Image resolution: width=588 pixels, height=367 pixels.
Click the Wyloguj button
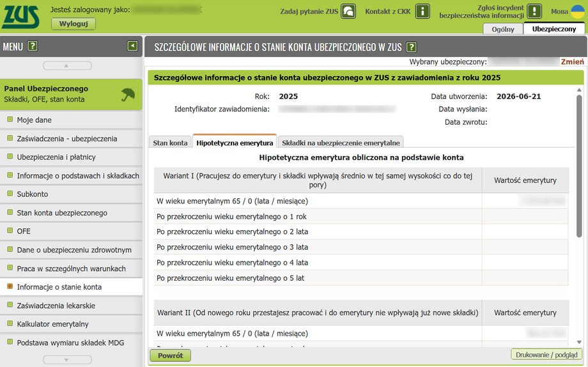pos(73,24)
